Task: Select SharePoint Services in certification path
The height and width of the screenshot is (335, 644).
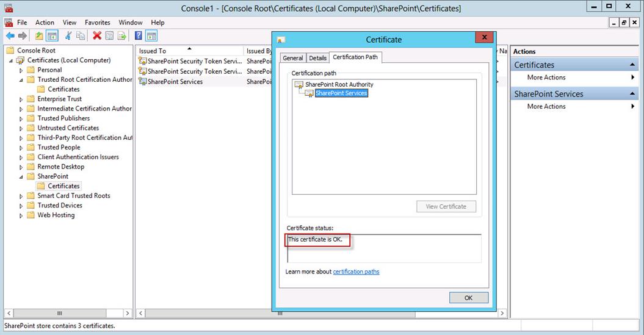Action: click(341, 93)
